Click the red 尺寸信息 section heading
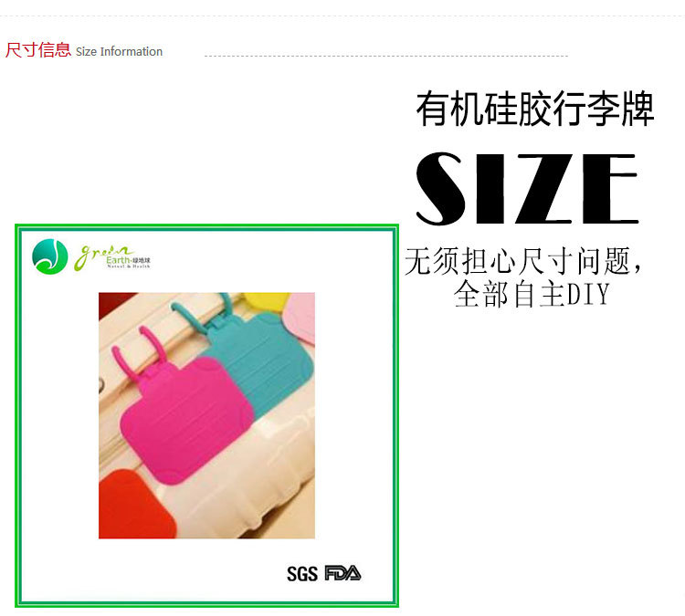 [x=38, y=50]
